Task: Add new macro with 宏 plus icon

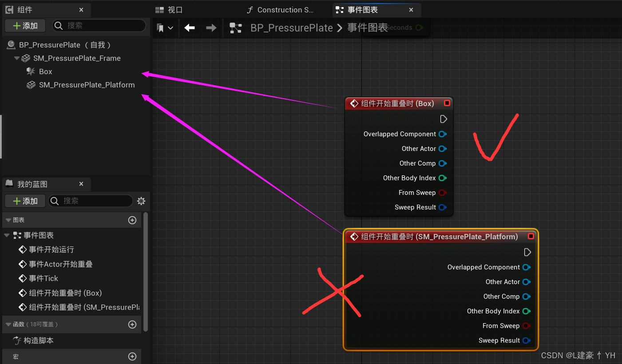Action: coord(132,356)
